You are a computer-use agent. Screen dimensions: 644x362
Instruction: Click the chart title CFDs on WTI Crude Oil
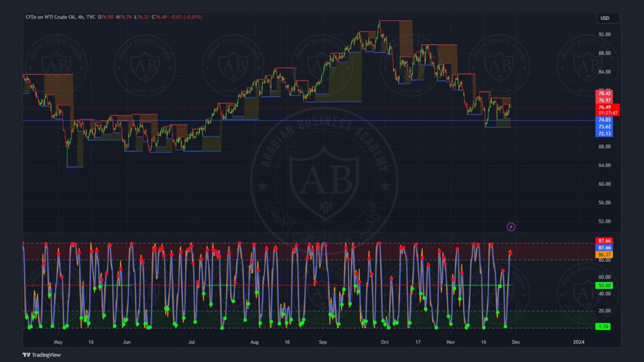click(x=50, y=17)
